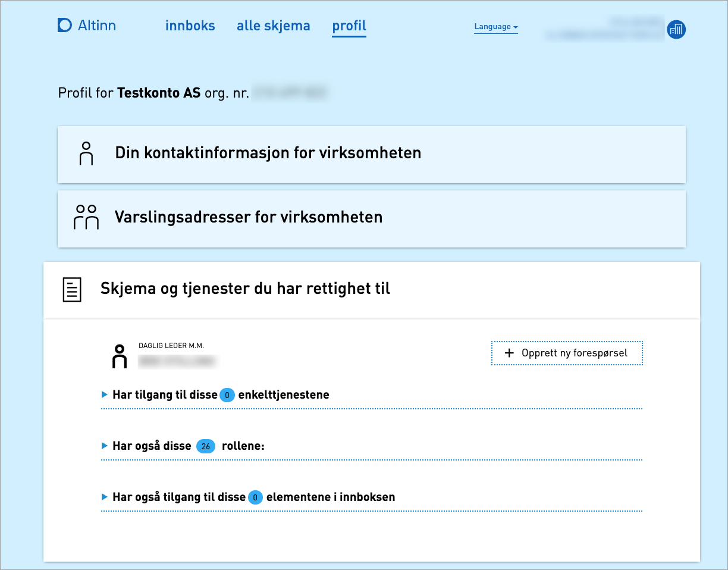The height and width of the screenshot is (570, 728).
Task: Click the Altinn logo icon
Action: (x=64, y=25)
